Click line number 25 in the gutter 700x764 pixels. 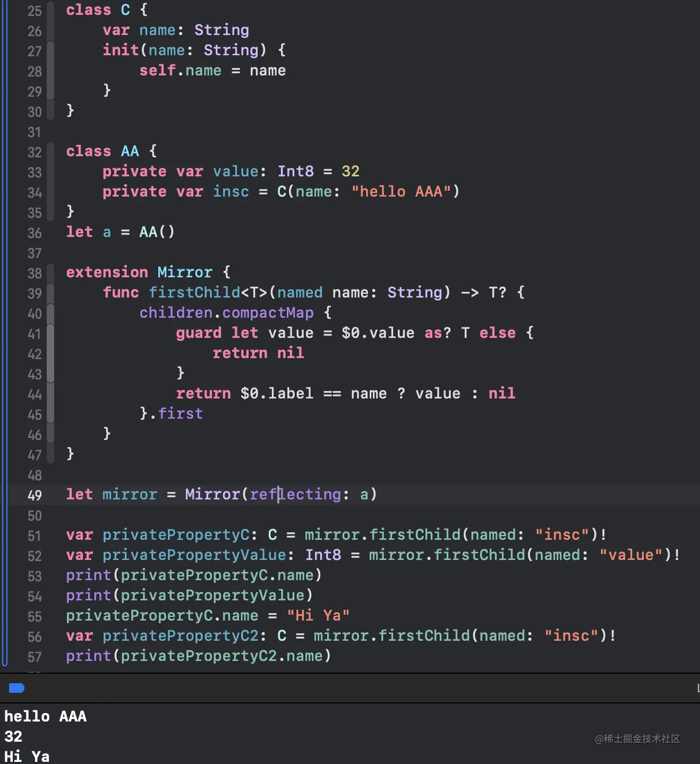(x=35, y=11)
